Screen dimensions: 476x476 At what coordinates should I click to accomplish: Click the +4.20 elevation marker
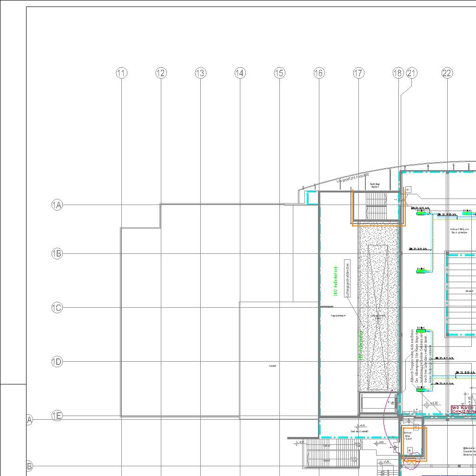tap(434, 403)
